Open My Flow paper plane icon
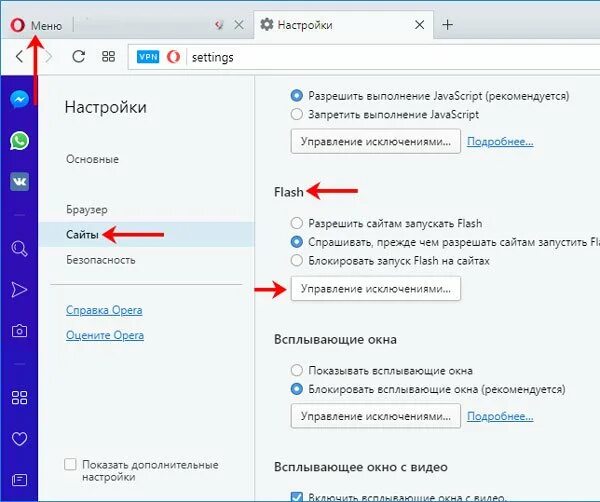 point(19,290)
